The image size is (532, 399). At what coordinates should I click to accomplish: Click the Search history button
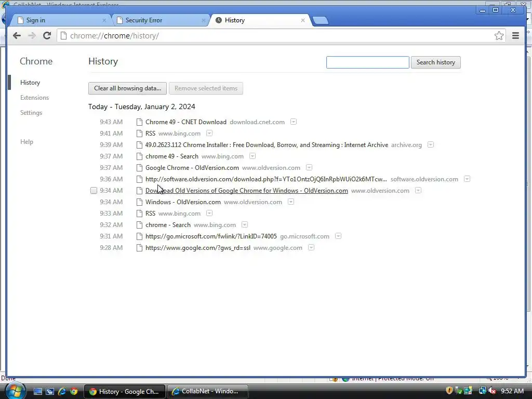(436, 62)
